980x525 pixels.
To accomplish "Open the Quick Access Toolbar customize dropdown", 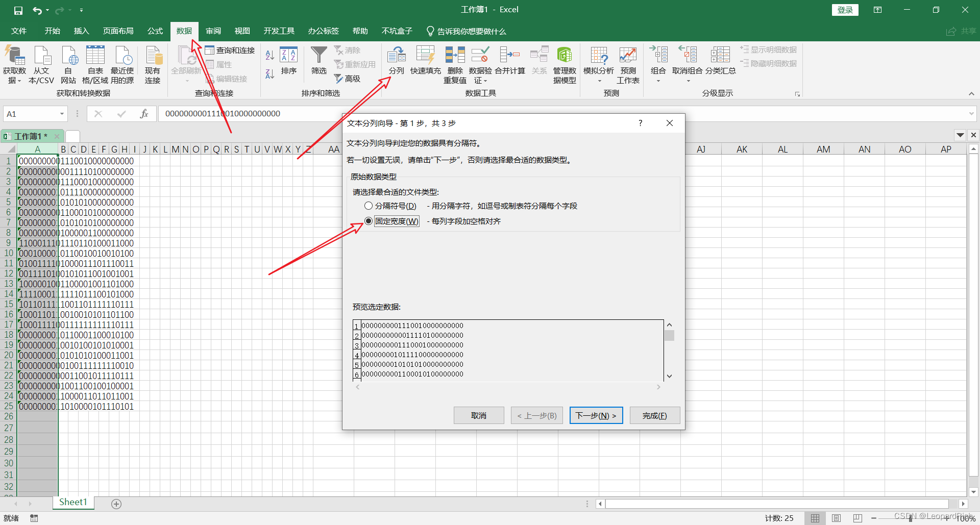I will 81,10.
